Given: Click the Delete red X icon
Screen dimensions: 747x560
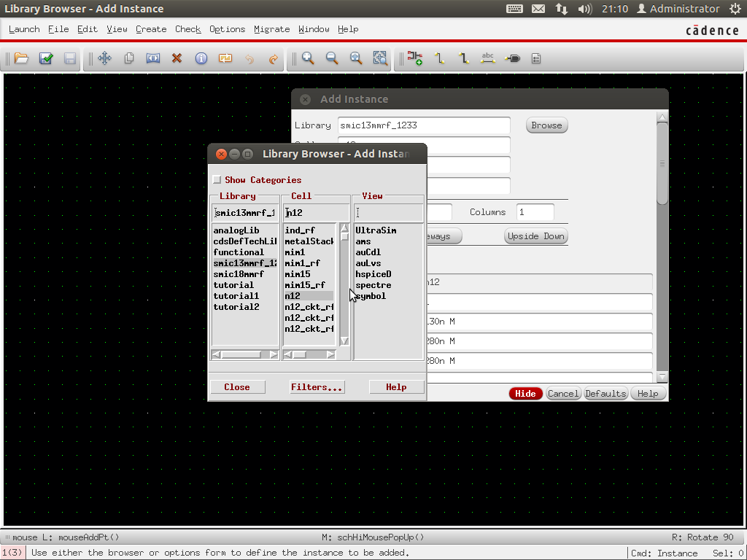Looking at the screenshot, I should [x=177, y=58].
